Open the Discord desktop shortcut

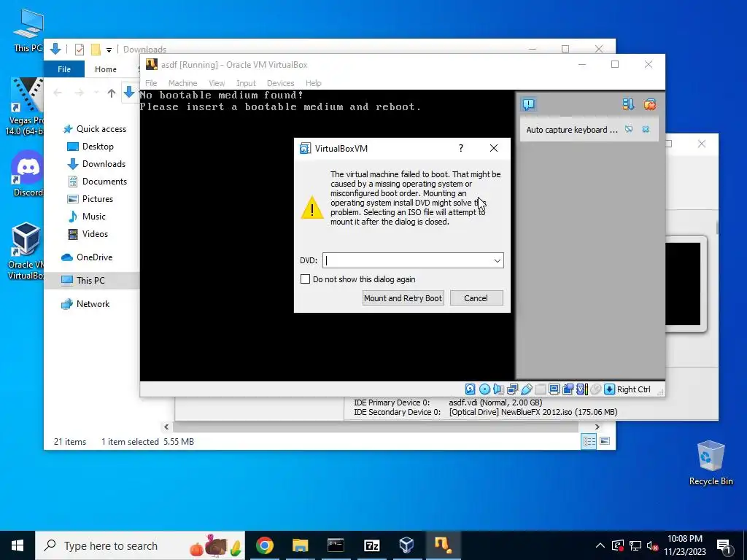pyautogui.click(x=28, y=174)
